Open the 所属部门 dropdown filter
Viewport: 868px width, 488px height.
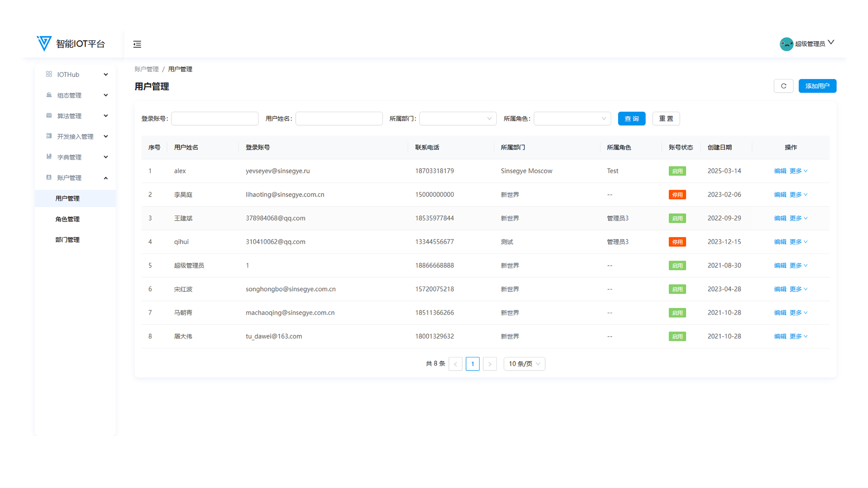click(x=458, y=118)
